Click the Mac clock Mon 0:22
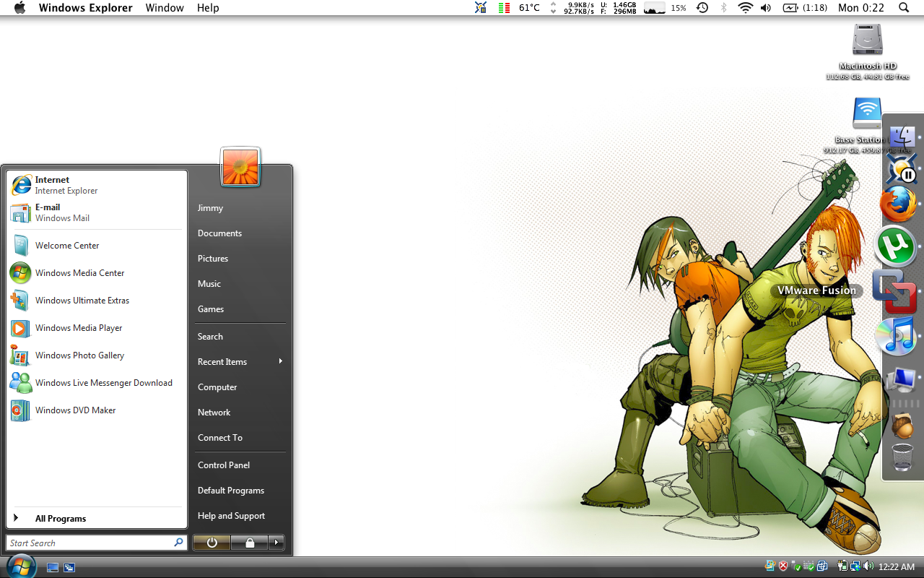The height and width of the screenshot is (578, 924). (861, 8)
